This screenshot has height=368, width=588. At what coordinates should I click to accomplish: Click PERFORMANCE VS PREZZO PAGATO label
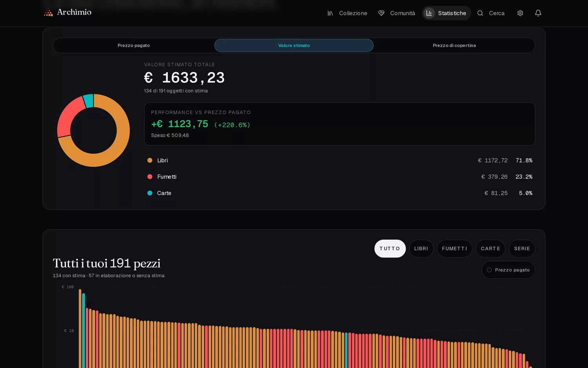tap(201, 113)
